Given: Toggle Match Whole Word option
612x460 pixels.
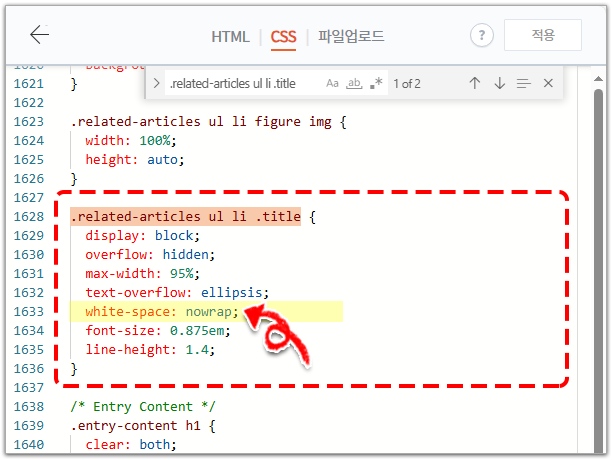Looking at the screenshot, I should pos(354,83).
